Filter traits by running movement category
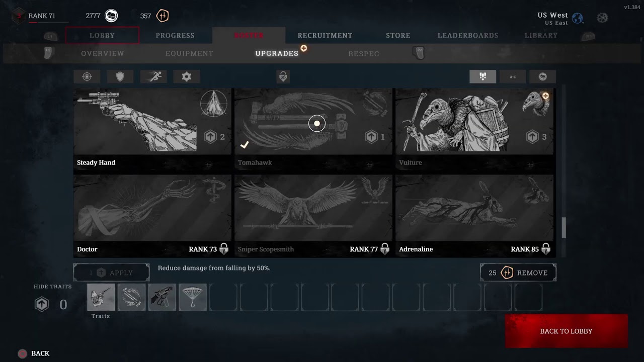This screenshot has width=644, height=362. pyautogui.click(x=153, y=76)
